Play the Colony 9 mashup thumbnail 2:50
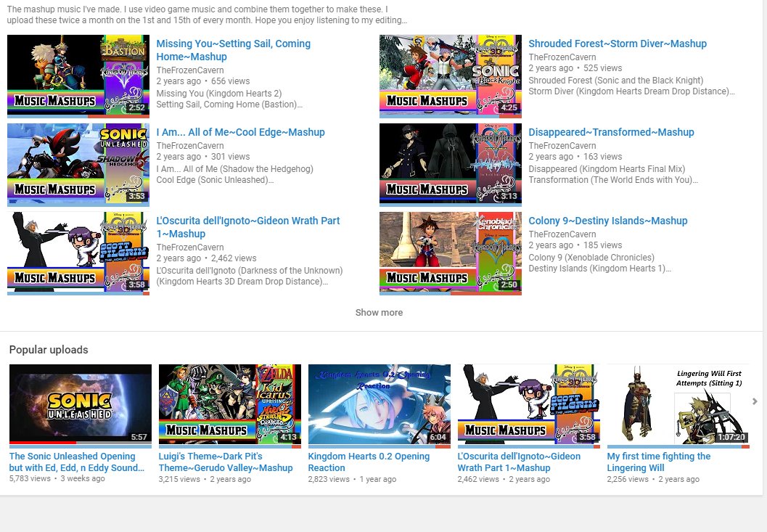 click(x=451, y=252)
